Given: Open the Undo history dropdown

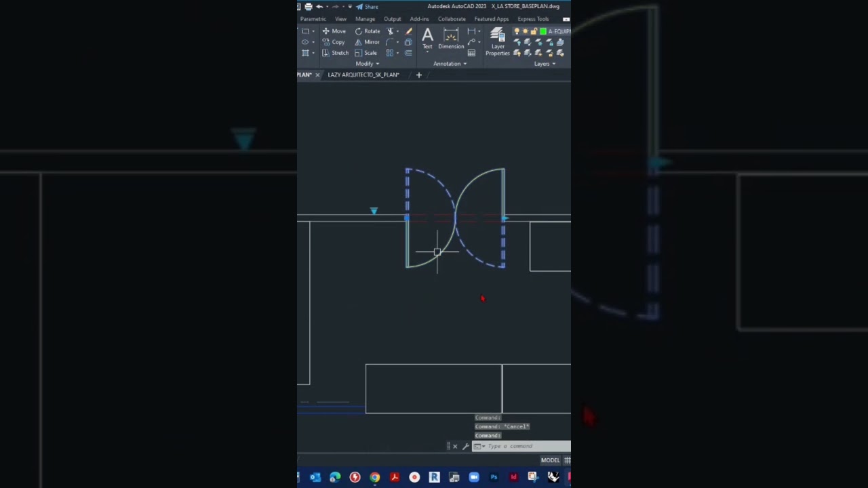Looking at the screenshot, I should 327,7.
